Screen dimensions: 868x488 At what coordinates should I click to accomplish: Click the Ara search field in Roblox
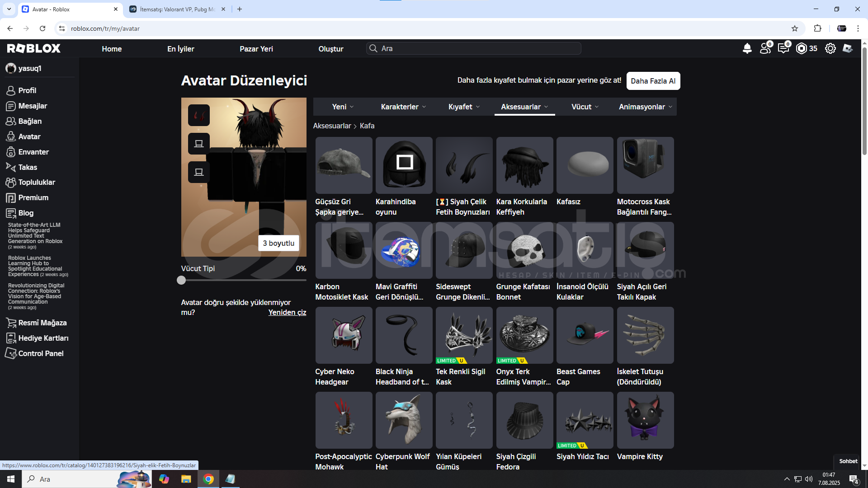click(x=473, y=48)
